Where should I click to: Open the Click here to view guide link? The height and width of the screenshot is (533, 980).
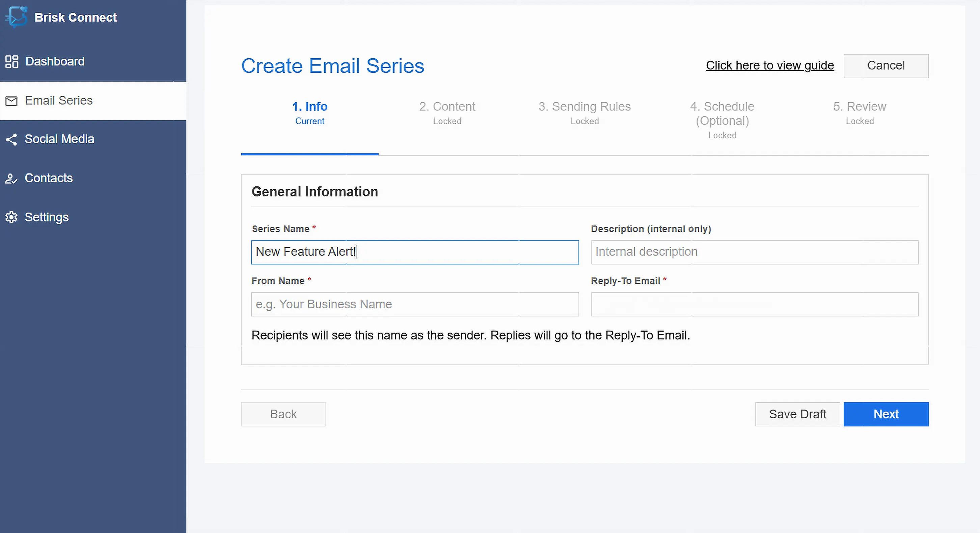tap(770, 65)
